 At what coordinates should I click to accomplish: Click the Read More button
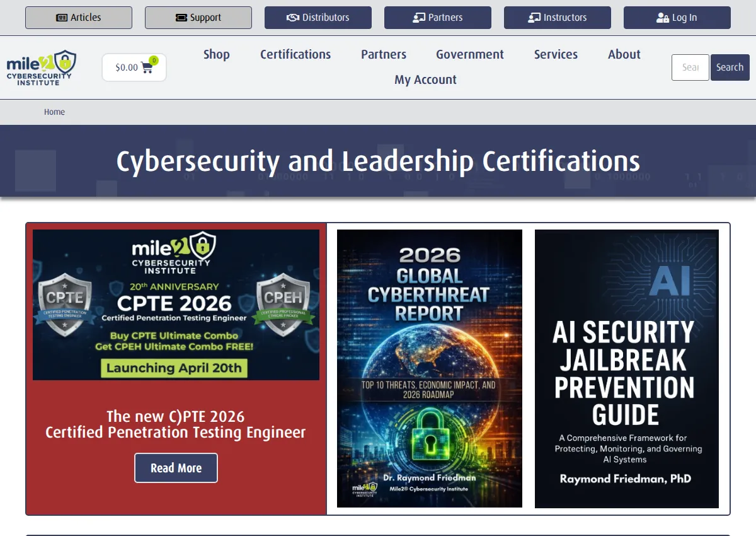coord(176,468)
